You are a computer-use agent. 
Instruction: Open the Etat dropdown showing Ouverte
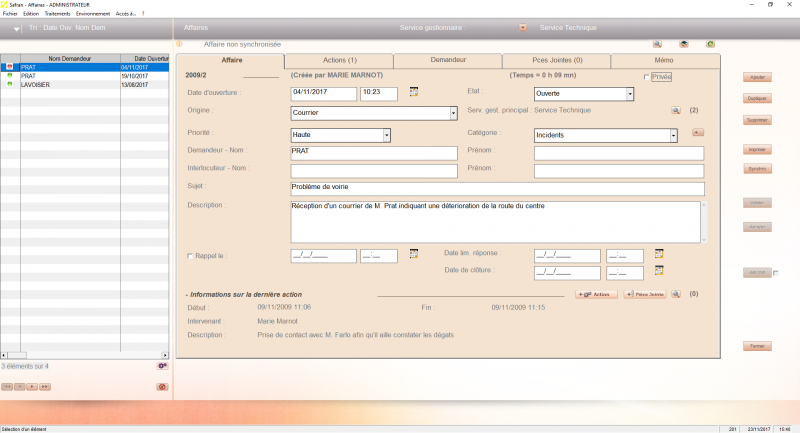tap(630, 94)
